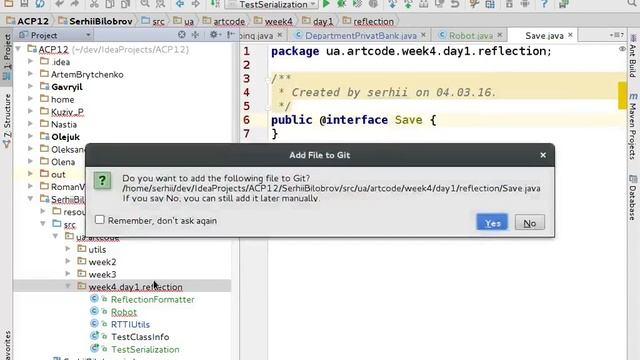Navigate forward with the blue right arrow
This screenshot has height=360, width=640.
pos(196,4)
